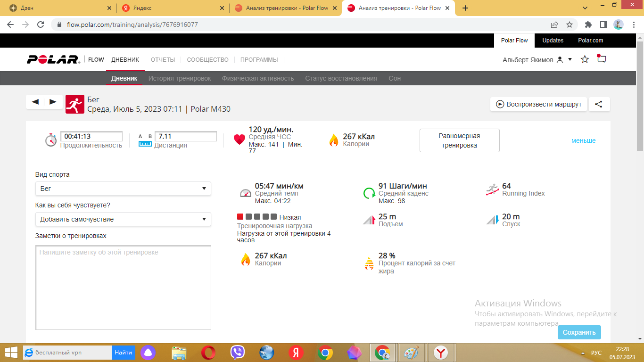
Task: Click the red heart rate icon
Action: [x=239, y=140]
